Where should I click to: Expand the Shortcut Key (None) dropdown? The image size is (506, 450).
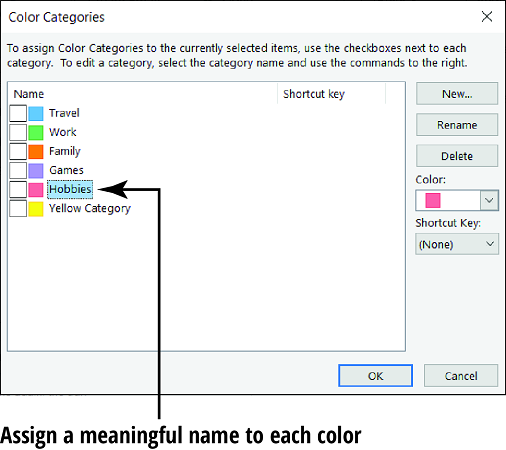pos(457,244)
